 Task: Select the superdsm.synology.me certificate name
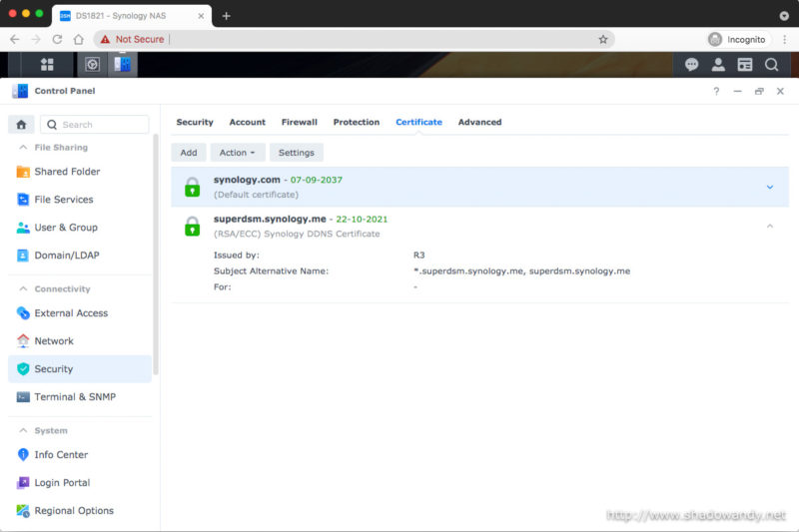(270, 219)
